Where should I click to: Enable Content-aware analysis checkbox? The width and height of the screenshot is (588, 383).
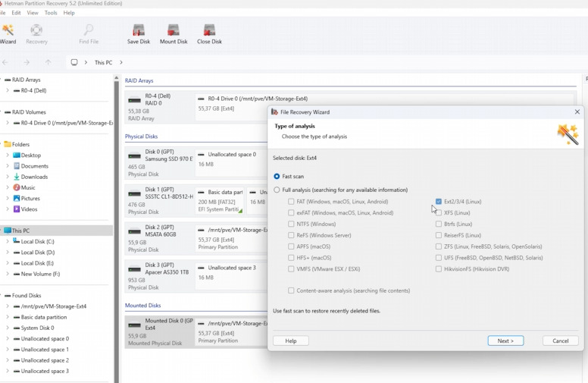pos(291,290)
